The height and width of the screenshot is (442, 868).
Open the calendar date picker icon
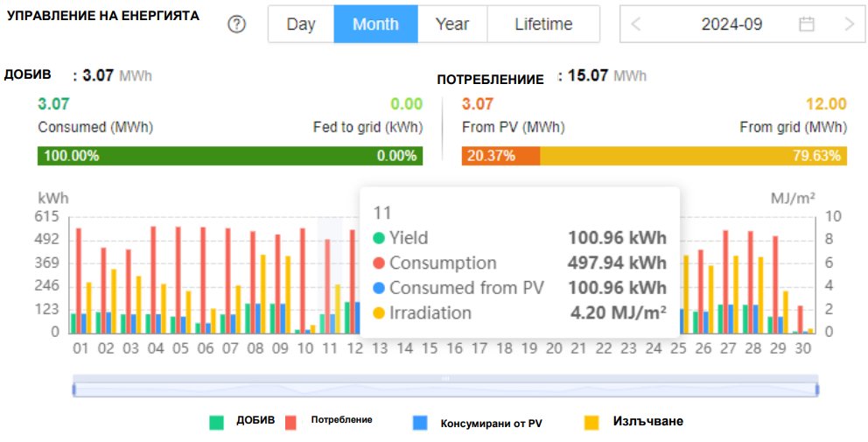[807, 24]
